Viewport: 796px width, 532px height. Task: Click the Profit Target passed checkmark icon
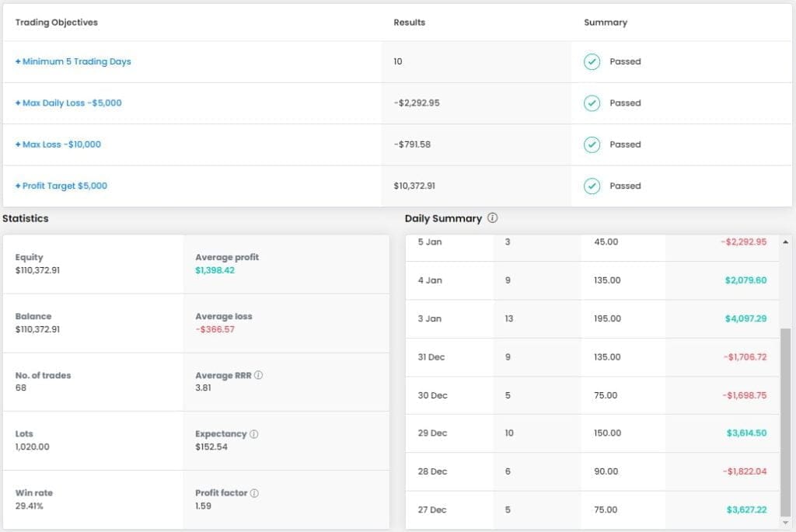pyautogui.click(x=592, y=186)
